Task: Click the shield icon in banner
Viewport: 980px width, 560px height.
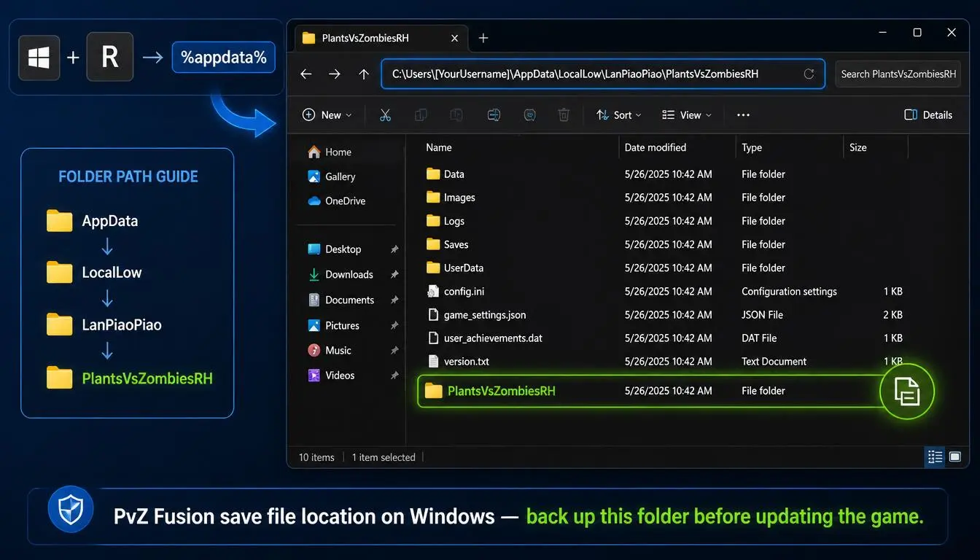Action: coord(71,509)
